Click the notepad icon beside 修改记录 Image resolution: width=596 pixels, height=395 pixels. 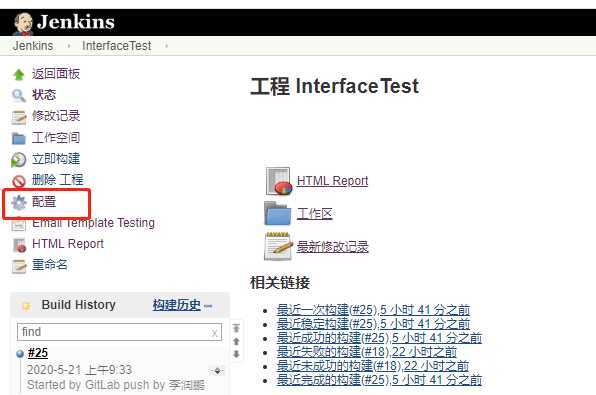coord(19,117)
